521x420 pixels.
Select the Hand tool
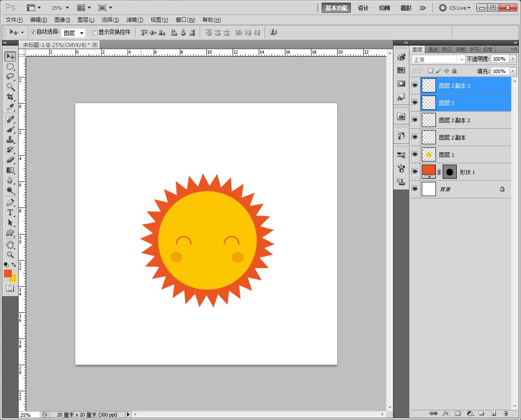[10, 245]
